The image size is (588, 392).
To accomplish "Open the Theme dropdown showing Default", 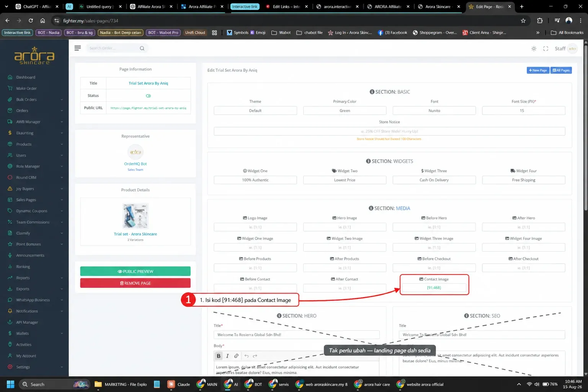I will [x=255, y=111].
